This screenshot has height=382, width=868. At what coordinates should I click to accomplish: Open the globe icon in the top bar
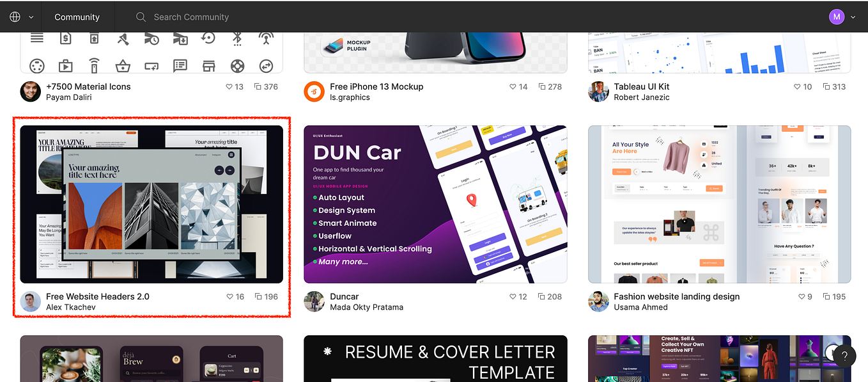(14, 17)
